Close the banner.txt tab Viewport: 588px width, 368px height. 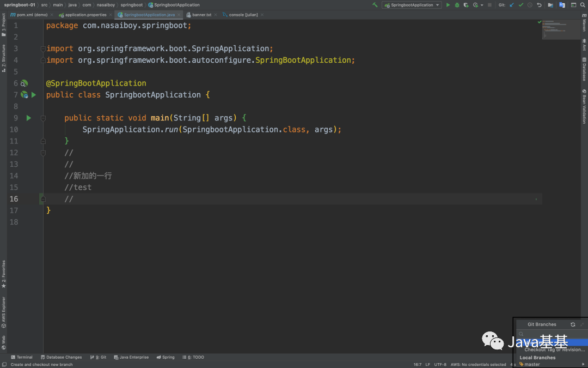point(216,15)
